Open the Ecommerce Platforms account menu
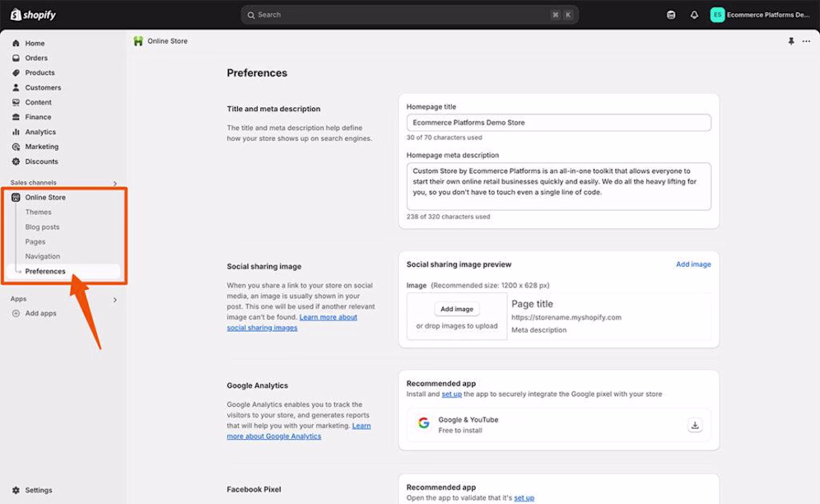 click(x=760, y=15)
